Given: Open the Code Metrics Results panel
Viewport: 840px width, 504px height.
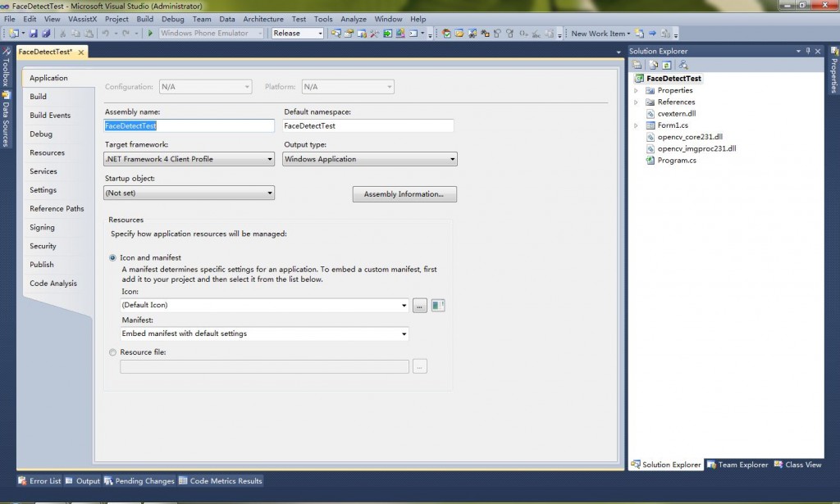Looking at the screenshot, I should [220, 481].
